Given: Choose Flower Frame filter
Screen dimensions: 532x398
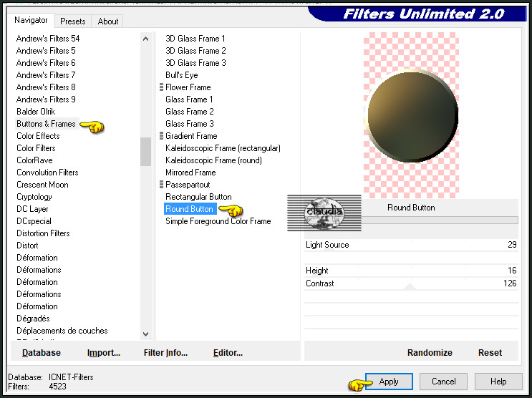Looking at the screenshot, I should [x=188, y=87].
